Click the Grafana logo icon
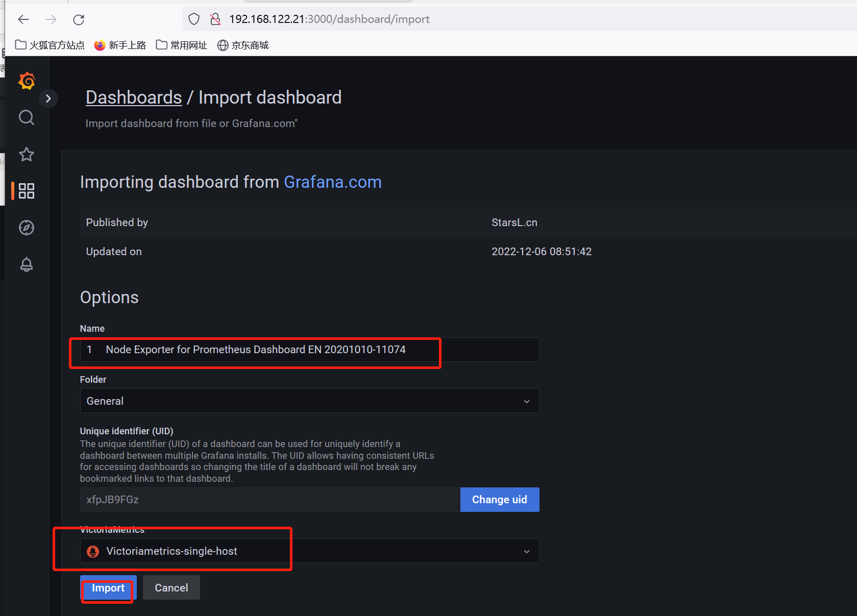This screenshot has width=857, height=616. 27,81
